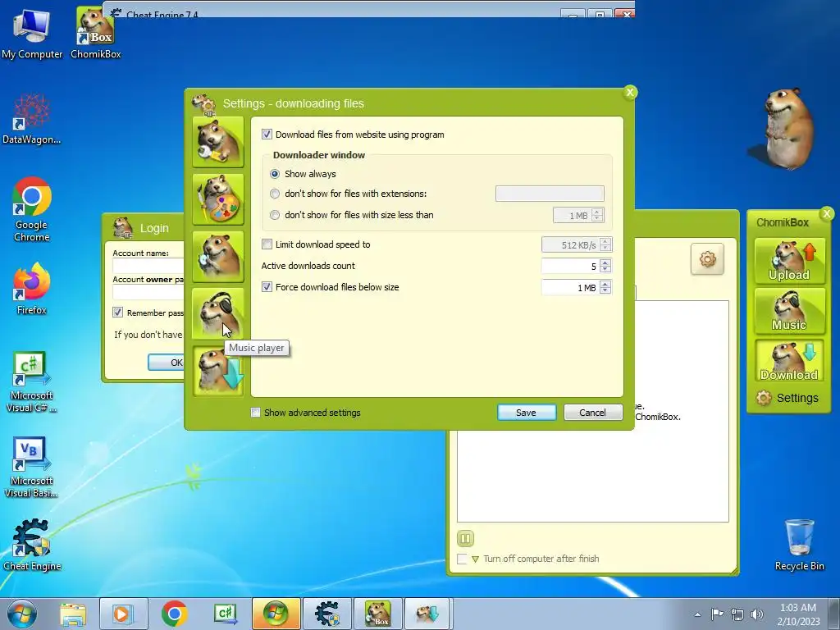The image size is (840, 630).
Task: Open Windows Media Player taskbar icon
Action: pos(123,614)
